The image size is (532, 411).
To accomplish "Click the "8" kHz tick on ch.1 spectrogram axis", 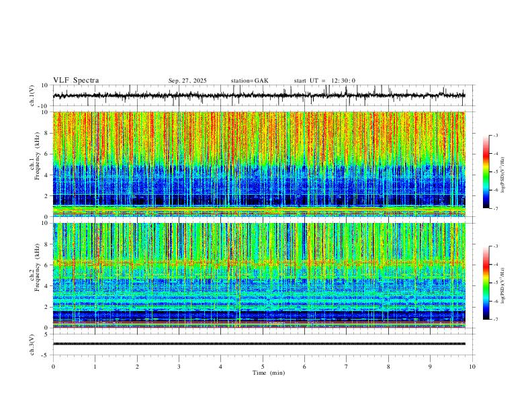I will [47, 133].
